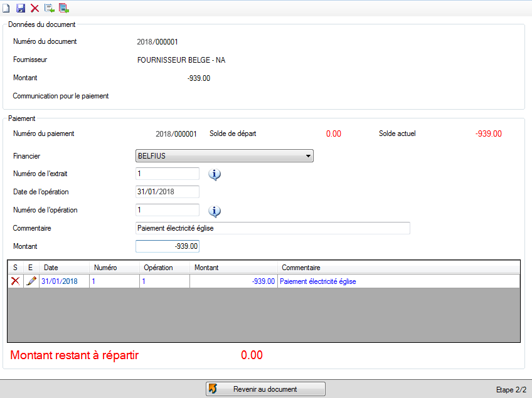Click the Communication pour le paiement label
Screen dimensions: 532x398
tap(61, 96)
